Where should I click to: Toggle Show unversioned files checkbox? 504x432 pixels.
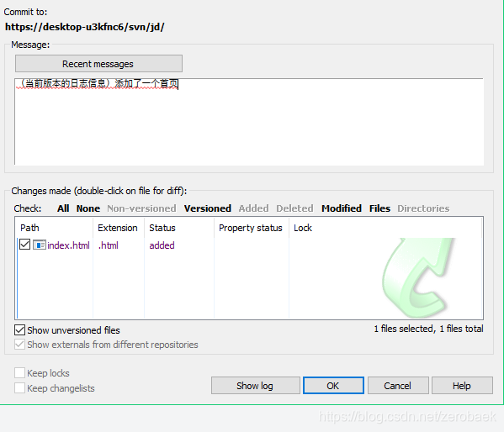pos(19,329)
